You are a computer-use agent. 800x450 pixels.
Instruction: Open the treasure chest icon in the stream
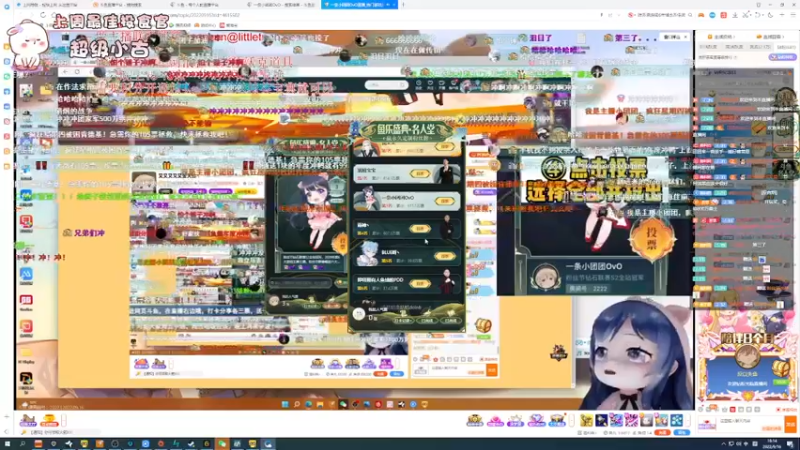(483, 324)
